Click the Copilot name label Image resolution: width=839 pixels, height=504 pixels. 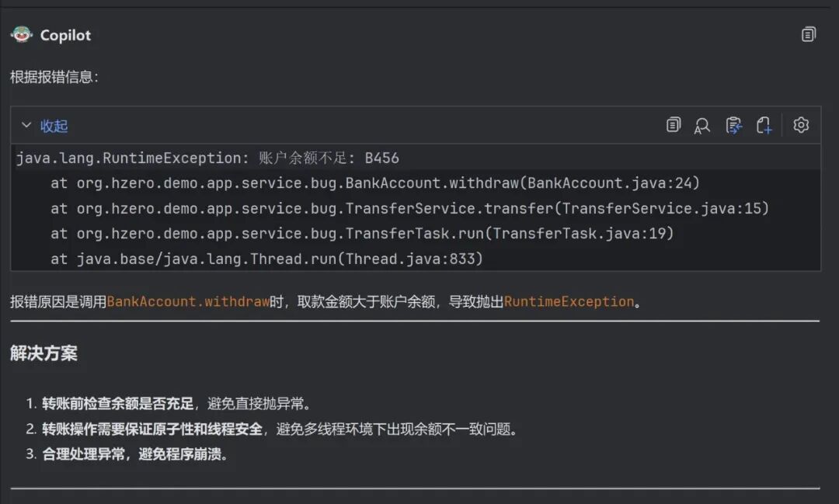[x=65, y=36]
